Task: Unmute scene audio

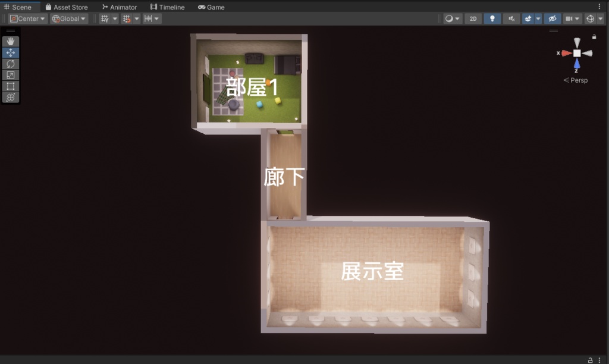Action: click(x=511, y=18)
